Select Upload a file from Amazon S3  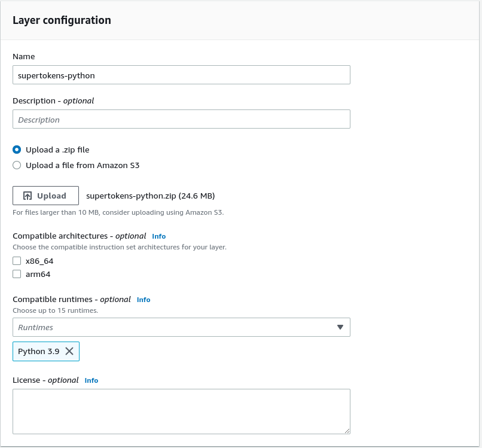[17, 165]
